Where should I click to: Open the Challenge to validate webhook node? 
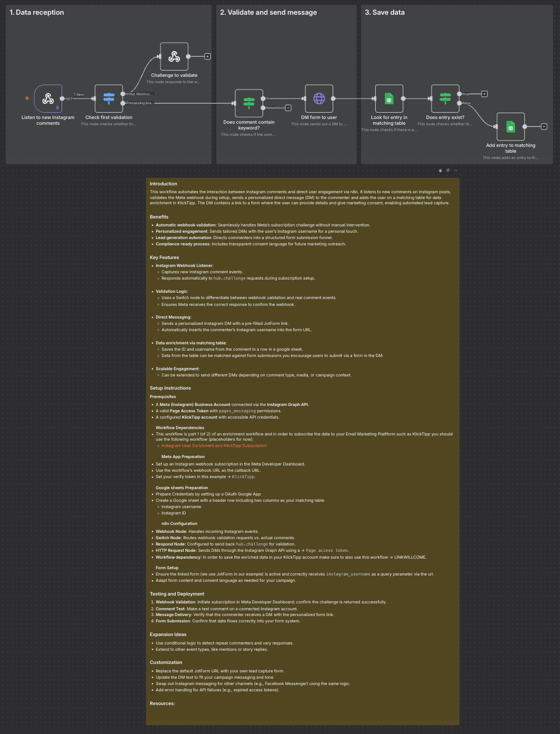174,56
